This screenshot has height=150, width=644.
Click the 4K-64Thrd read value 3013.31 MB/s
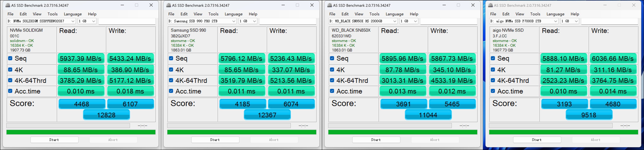coord(402,80)
